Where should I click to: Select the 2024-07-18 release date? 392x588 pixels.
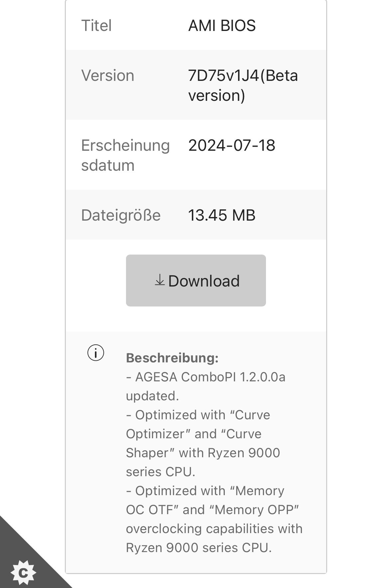click(232, 145)
